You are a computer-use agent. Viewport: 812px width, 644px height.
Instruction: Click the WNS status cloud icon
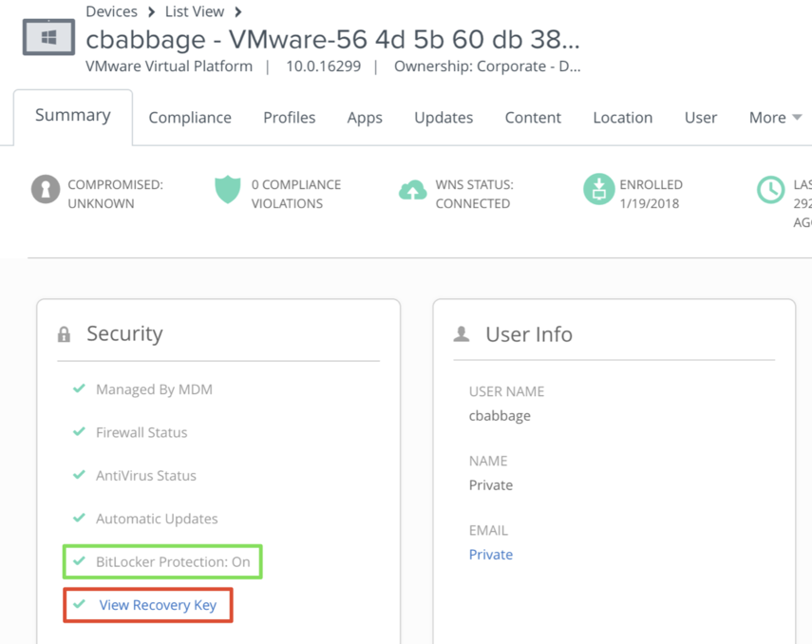click(x=412, y=190)
